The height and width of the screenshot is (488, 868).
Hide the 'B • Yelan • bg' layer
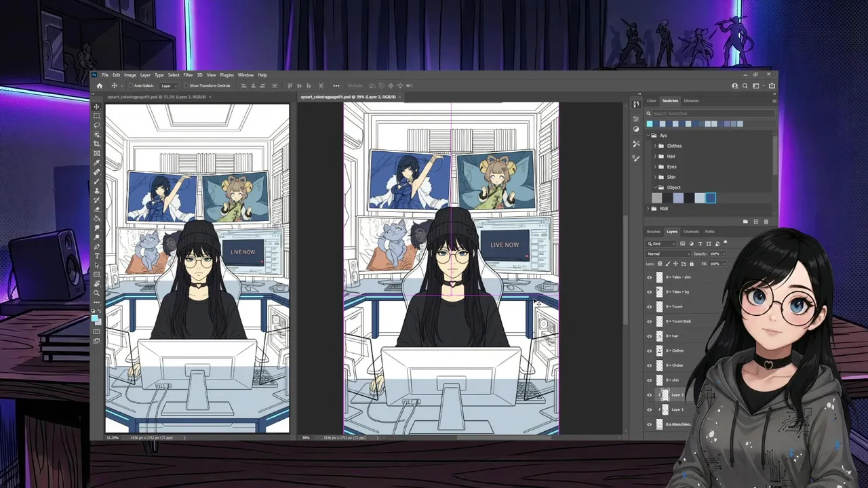(x=649, y=291)
